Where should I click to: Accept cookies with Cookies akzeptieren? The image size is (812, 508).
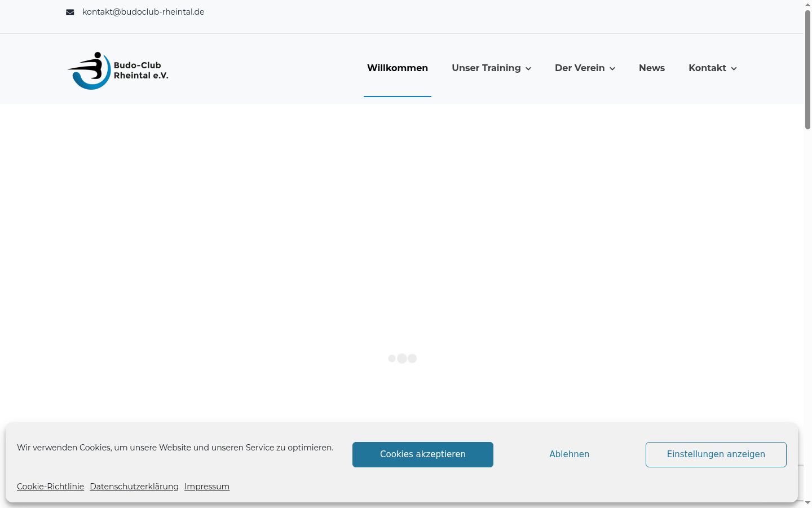pyautogui.click(x=423, y=454)
